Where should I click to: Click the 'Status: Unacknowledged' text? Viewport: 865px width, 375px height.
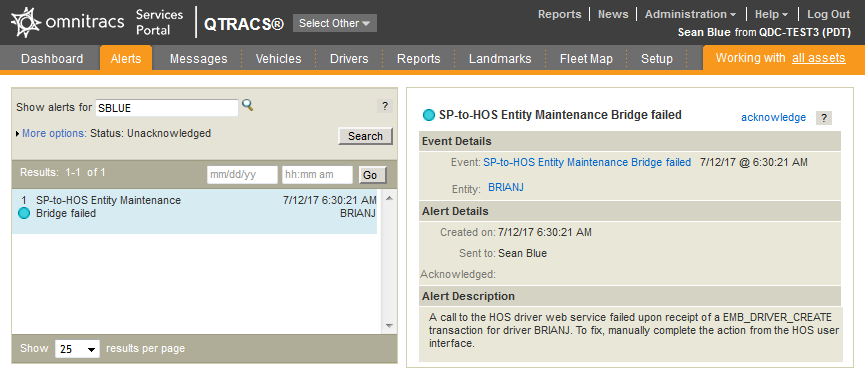click(151, 133)
